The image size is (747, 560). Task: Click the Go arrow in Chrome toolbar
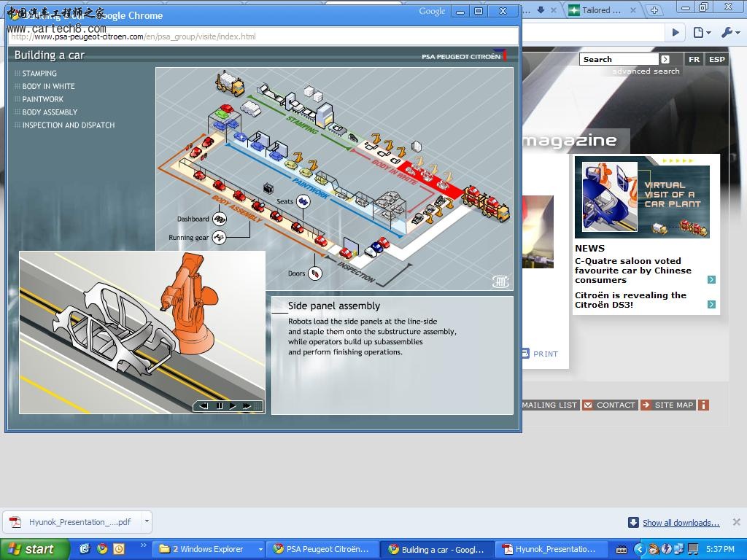pyautogui.click(x=676, y=32)
